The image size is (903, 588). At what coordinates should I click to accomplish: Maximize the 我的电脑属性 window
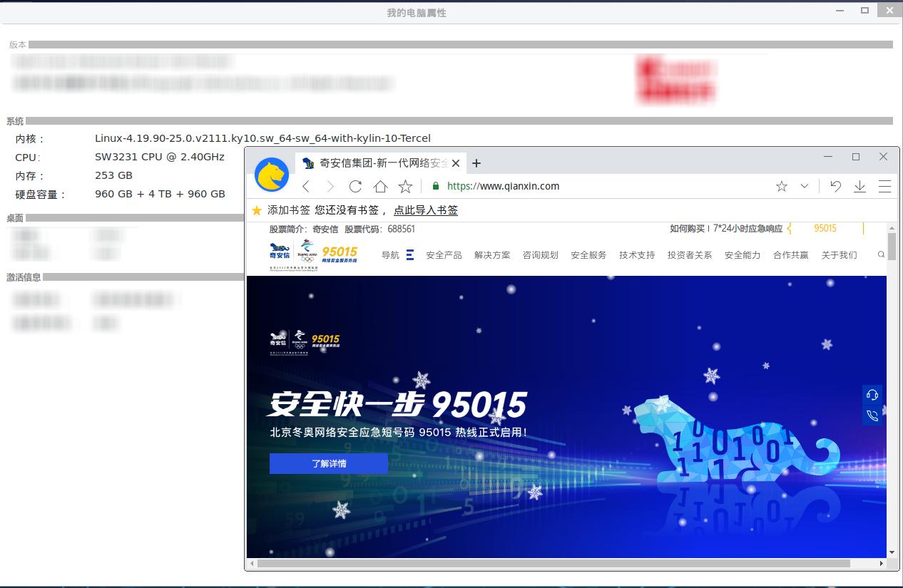pos(864,10)
